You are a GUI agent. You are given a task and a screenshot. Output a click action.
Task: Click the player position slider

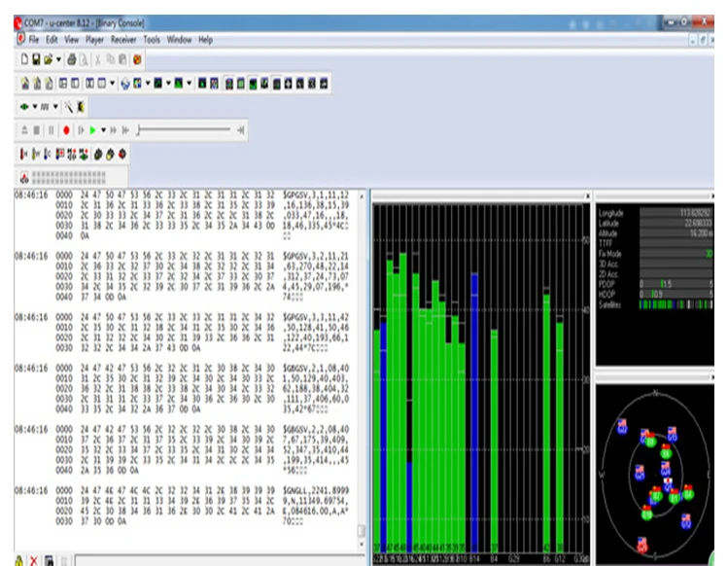coord(185,130)
